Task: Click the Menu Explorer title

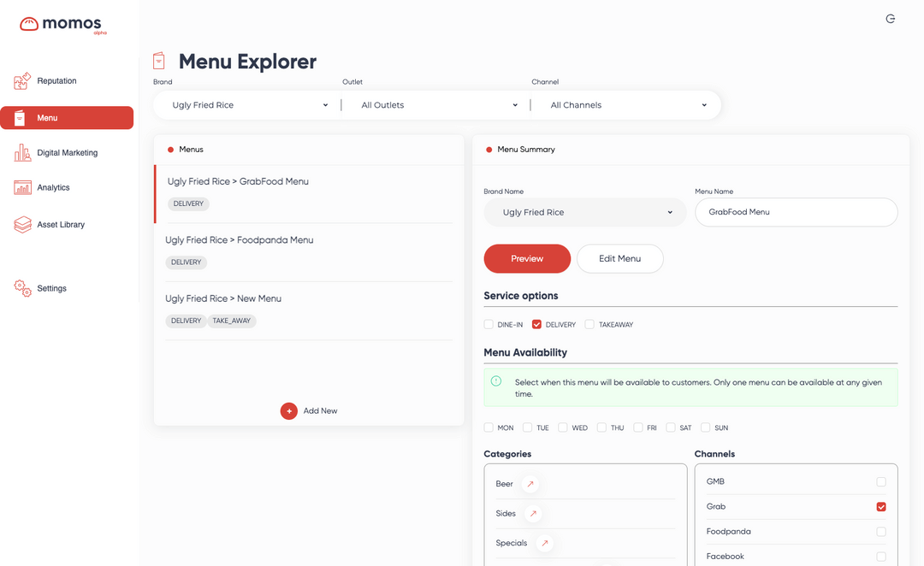Action: [x=247, y=62]
